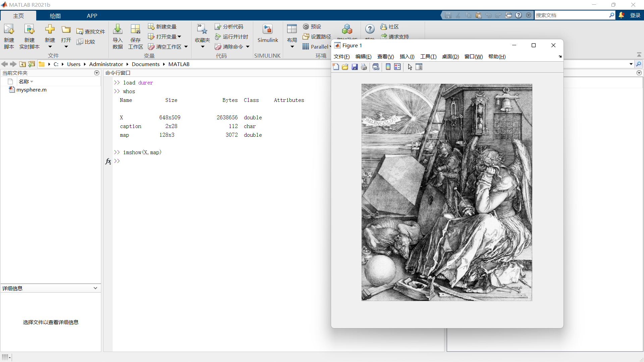Switch to the APP tab

(x=92, y=16)
